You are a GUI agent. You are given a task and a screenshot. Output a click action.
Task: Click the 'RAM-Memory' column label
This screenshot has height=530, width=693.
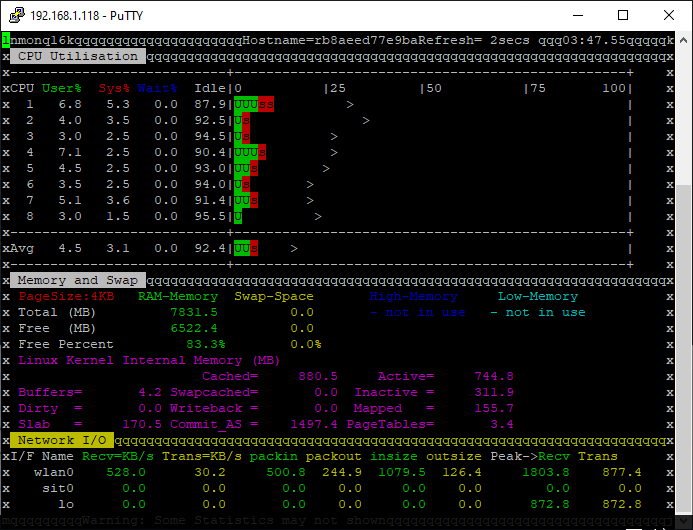click(x=178, y=296)
